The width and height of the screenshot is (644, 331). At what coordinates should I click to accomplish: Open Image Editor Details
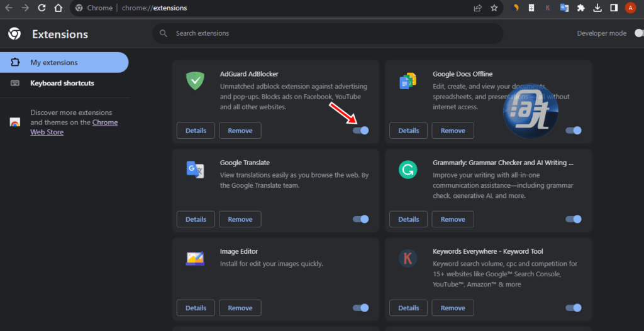point(196,308)
